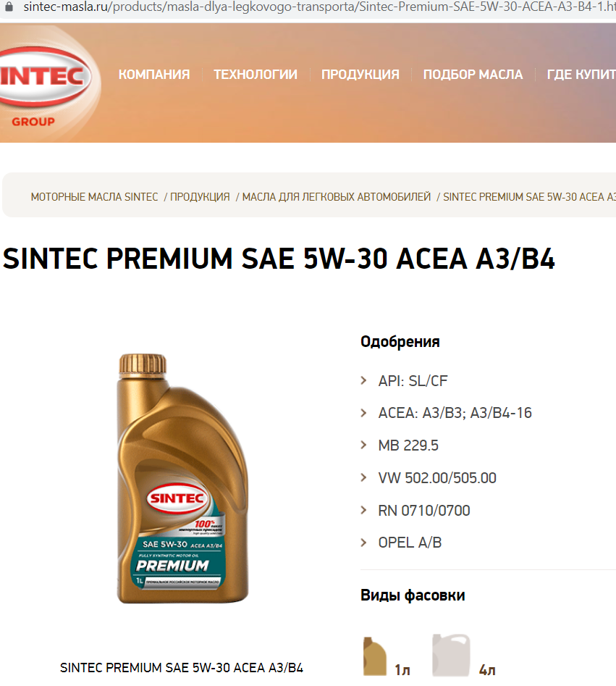Open the ТЕХНОЛОГИИ menu
Screen dimensions: 616x686
click(x=256, y=75)
